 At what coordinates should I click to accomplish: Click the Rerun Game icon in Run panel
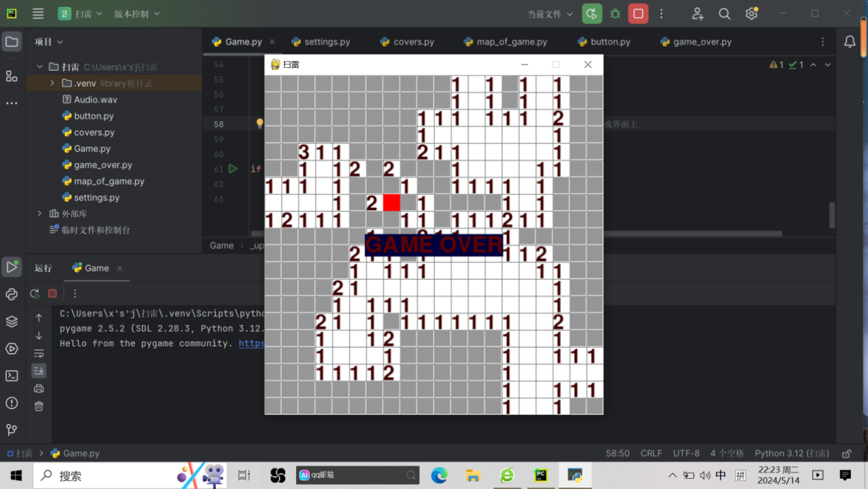pyautogui.click(x=35, y=293)
